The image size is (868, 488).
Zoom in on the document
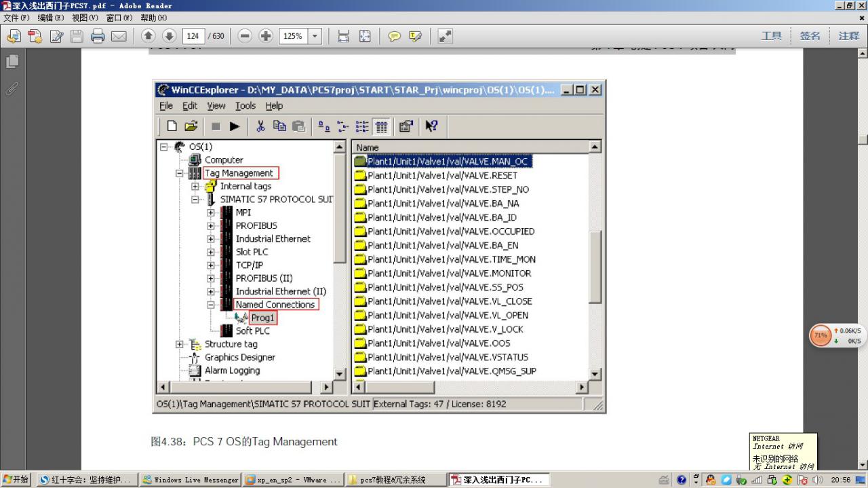(x=266, y=36)
